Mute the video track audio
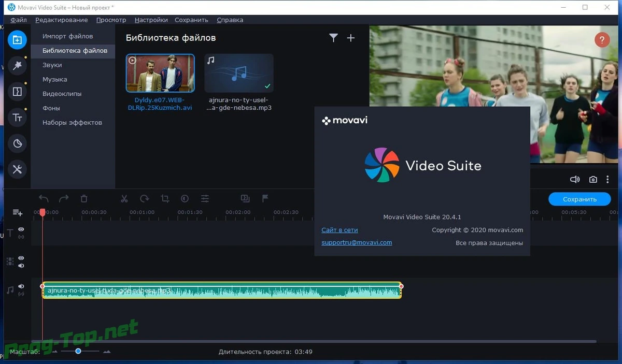Viewport: 622px width, 364px height. [x=21, y=266]
